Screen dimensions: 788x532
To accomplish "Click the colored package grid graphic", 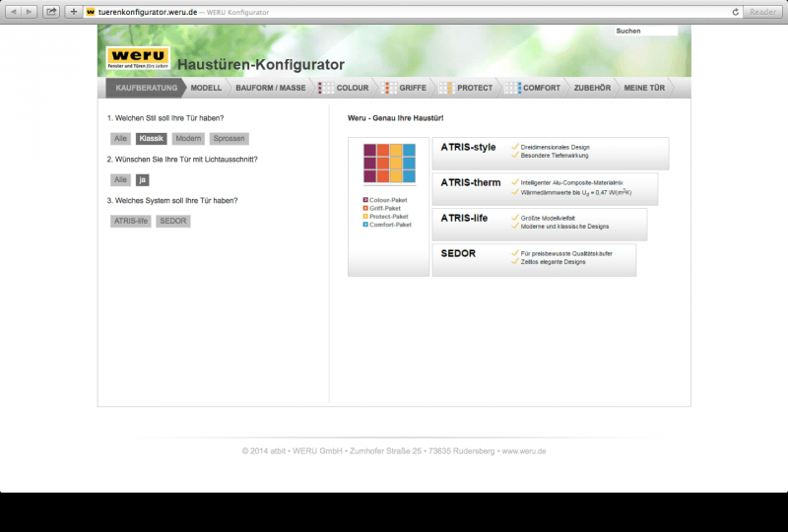I will click(389, 164).
